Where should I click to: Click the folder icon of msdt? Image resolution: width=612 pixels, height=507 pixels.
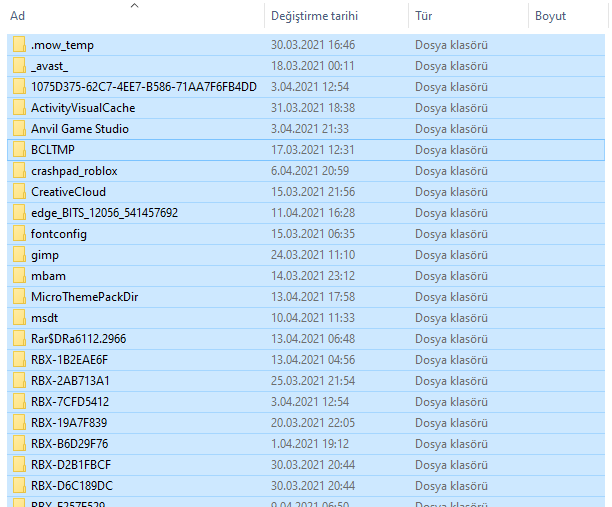(x=19, y=318)
